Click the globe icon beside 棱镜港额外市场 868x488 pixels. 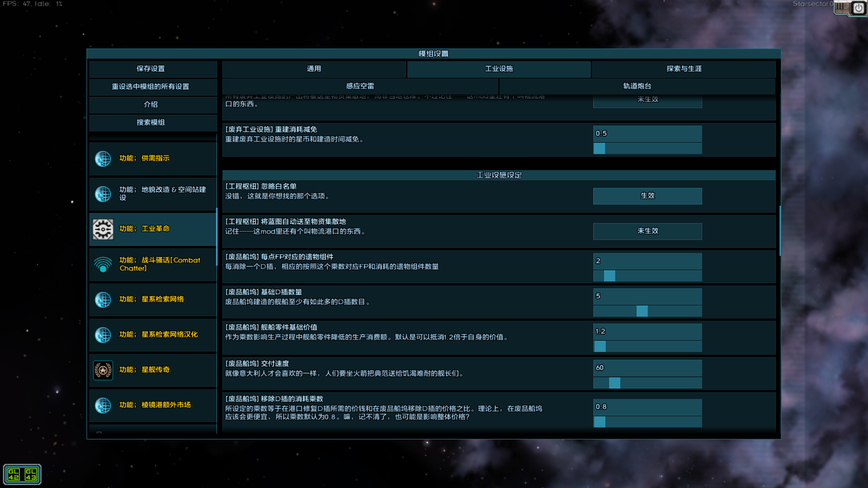click(x=103, y=405)
